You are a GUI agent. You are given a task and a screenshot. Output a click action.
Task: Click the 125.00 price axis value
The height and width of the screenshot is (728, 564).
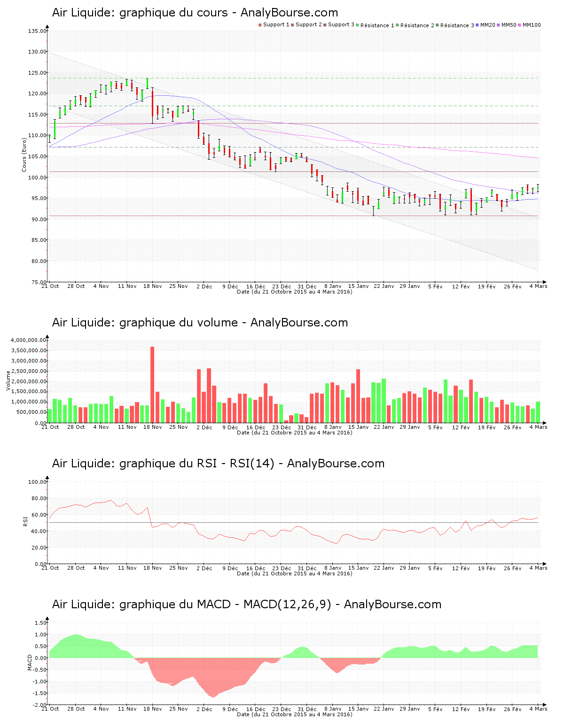click(x=37, y=73)
